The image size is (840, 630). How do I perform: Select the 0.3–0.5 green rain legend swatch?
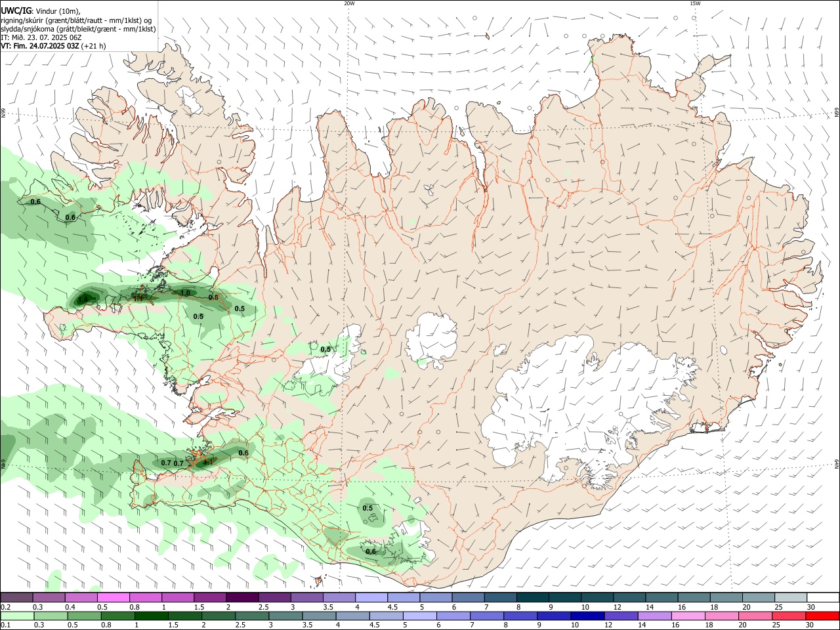[49, 616]
